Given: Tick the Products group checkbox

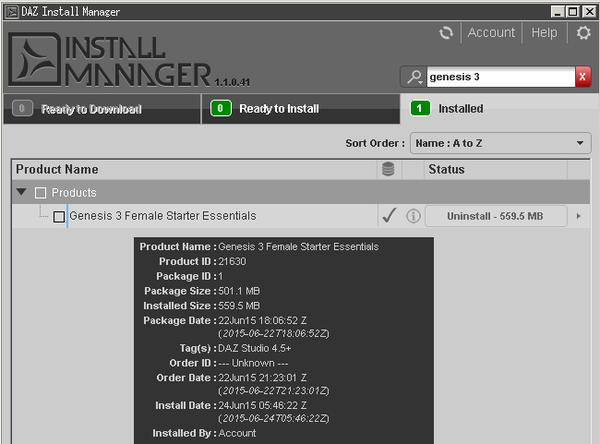Looking at the screenshot, I should (x=40, y=193).
